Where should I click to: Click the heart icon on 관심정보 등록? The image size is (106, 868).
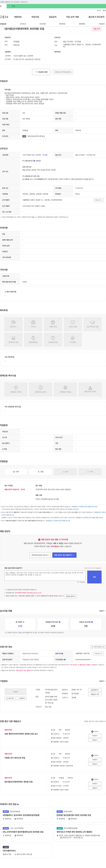pos(36,72)
